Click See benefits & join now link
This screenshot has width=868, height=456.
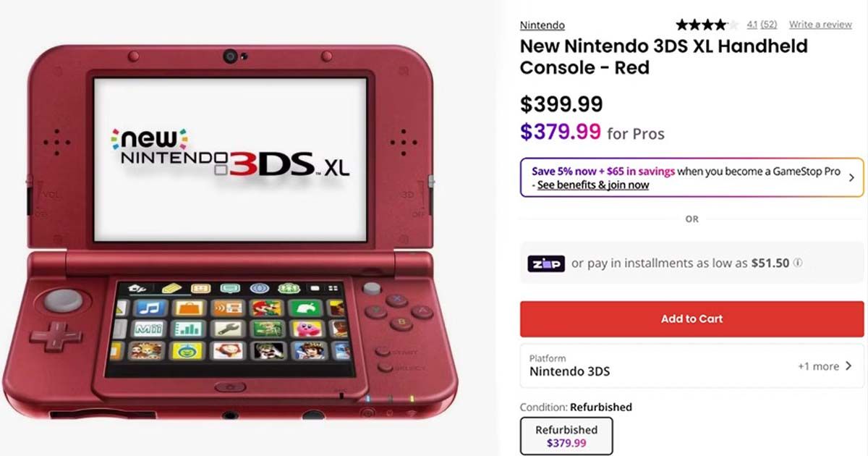point(593,185)
